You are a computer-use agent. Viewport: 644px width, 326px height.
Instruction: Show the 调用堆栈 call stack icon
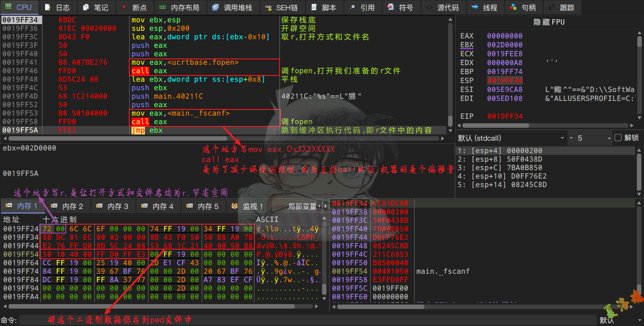pyautogui.click(x=216, y=8)
